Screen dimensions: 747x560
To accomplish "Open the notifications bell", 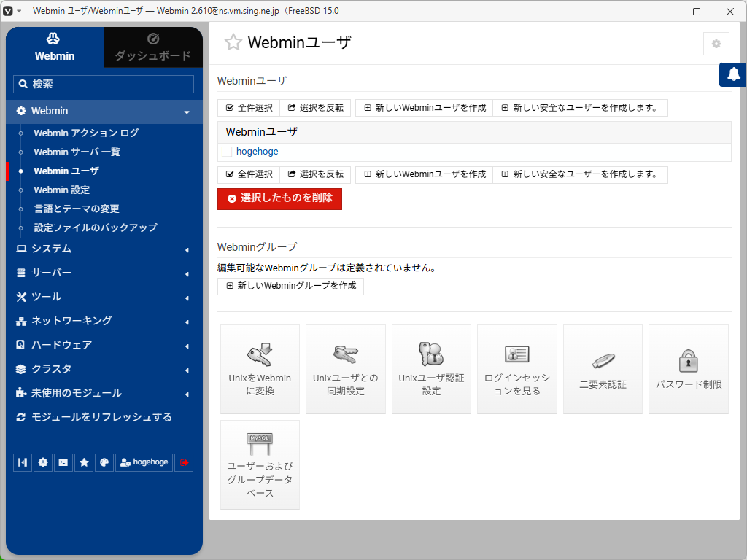I will (x=733, y=74).
